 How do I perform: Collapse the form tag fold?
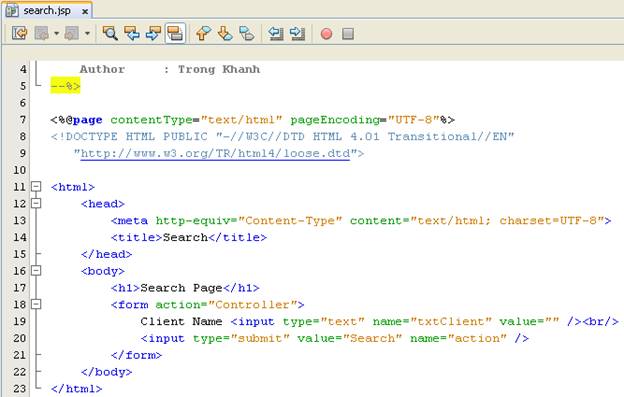point(36,304)
